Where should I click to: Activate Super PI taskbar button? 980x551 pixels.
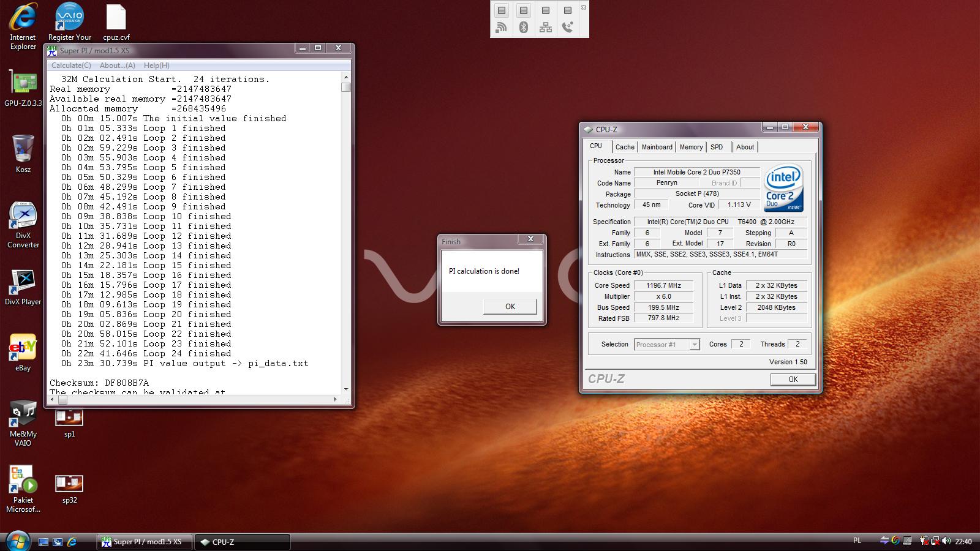tap(145, 542)
